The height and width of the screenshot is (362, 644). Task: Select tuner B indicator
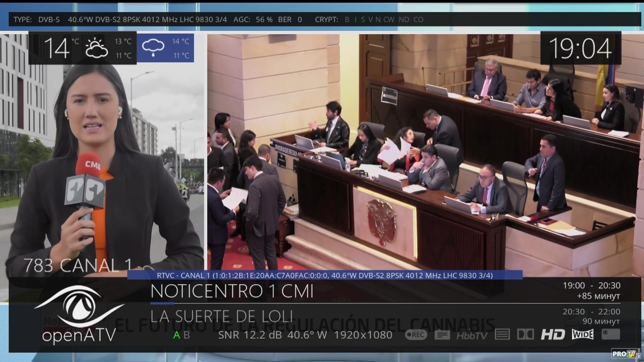[187, 335]
